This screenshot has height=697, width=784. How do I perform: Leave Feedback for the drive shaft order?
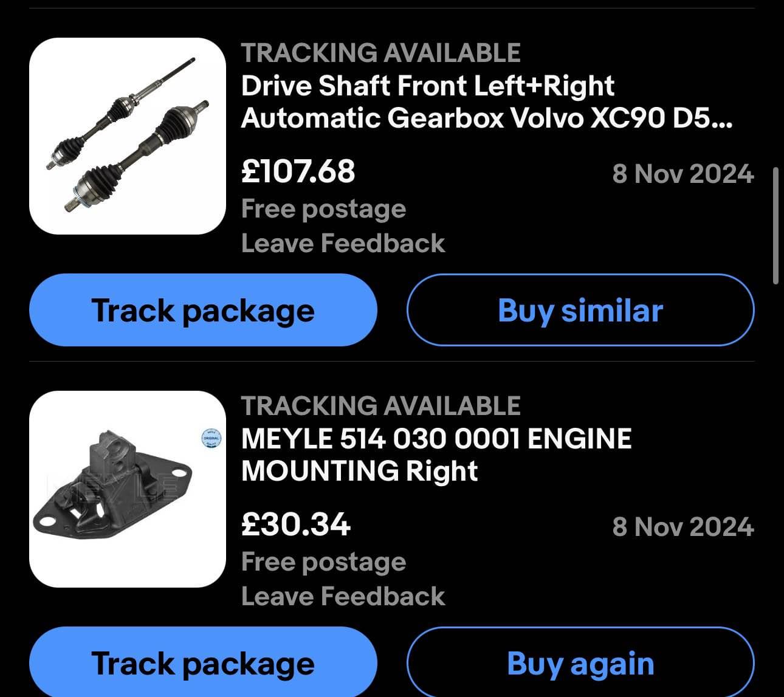click(343, 243)
